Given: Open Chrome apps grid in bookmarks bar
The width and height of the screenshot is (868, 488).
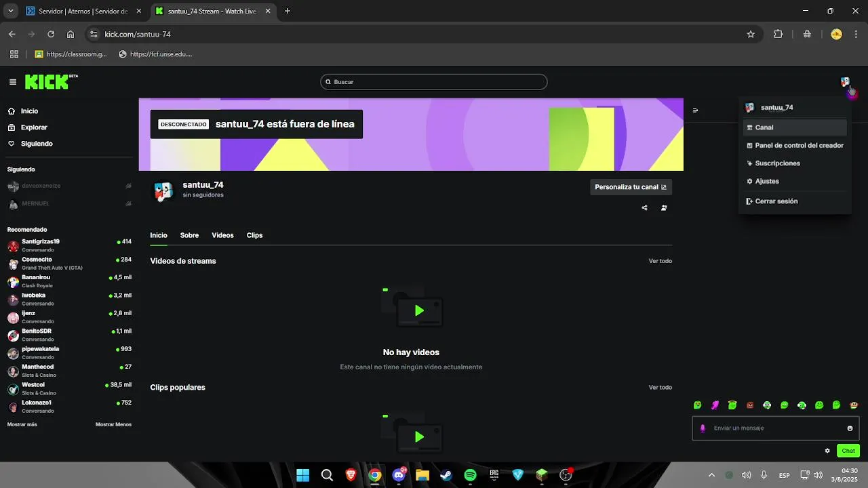Looking at the screenshot, I should (14, 54).
